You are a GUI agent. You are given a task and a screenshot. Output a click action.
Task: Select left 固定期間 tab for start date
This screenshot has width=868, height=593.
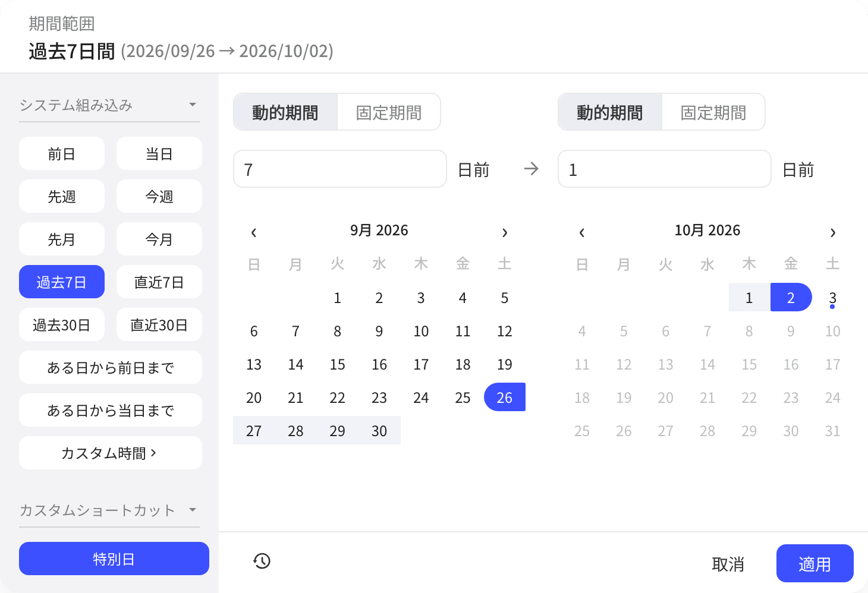pos(389,112)
